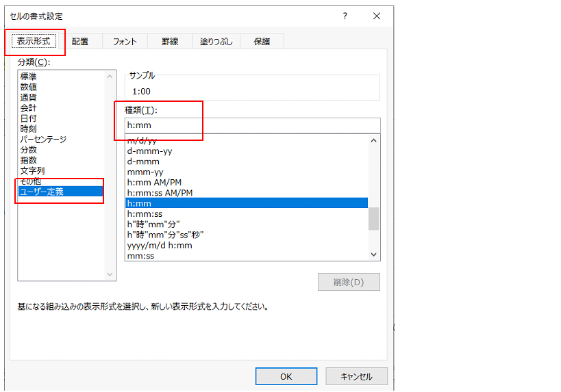The width and height of the screenshot is (561, 392).
Task: Click the キャンセル button
Action: [356, 376]
